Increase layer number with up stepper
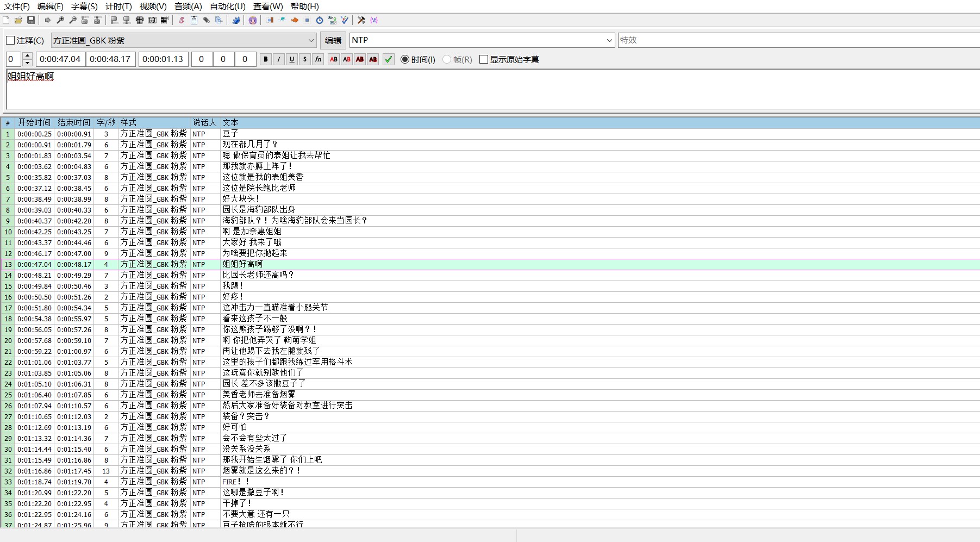Screen dimensions: 980x542 point(27,56)
